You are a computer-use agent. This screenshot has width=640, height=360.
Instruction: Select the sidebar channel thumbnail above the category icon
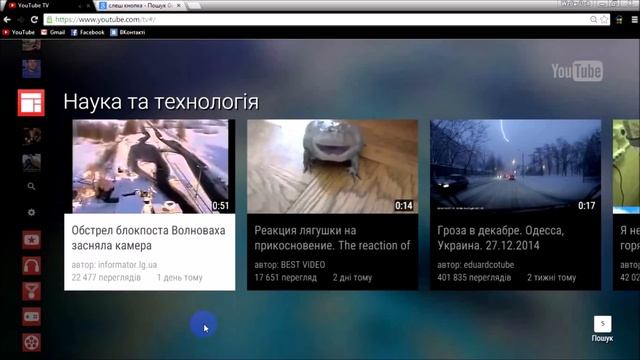click(31, 68)
